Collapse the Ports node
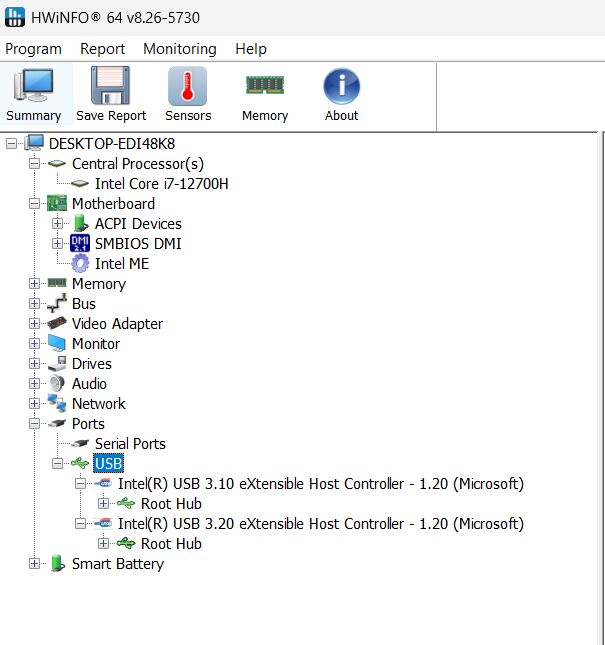The height and width of the screenshot is (645, 605). tap(35, 424)
